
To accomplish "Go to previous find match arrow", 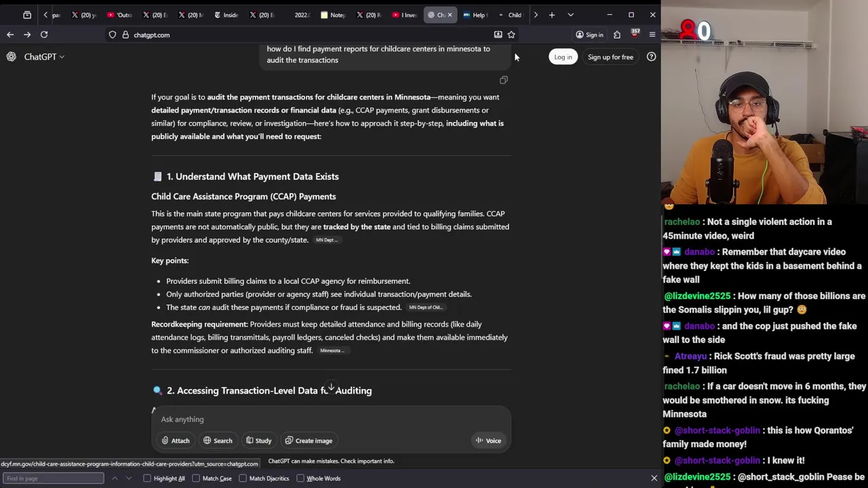I will (115, 479).
